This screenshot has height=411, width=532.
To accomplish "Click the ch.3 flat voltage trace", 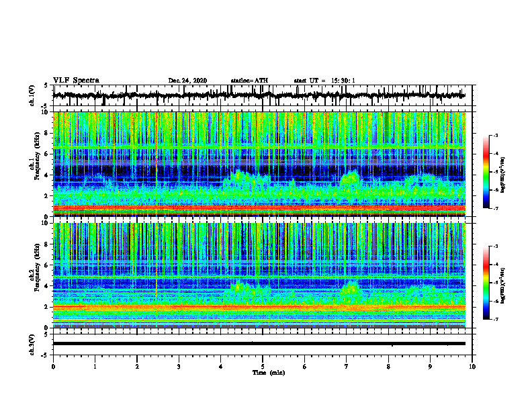I will click(259, 344).
